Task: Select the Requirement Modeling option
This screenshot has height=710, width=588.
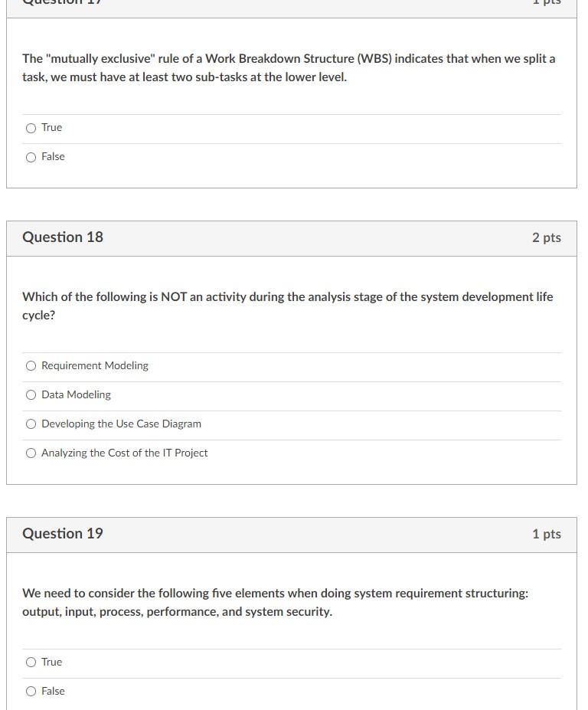Action: [x=31, y=366]
